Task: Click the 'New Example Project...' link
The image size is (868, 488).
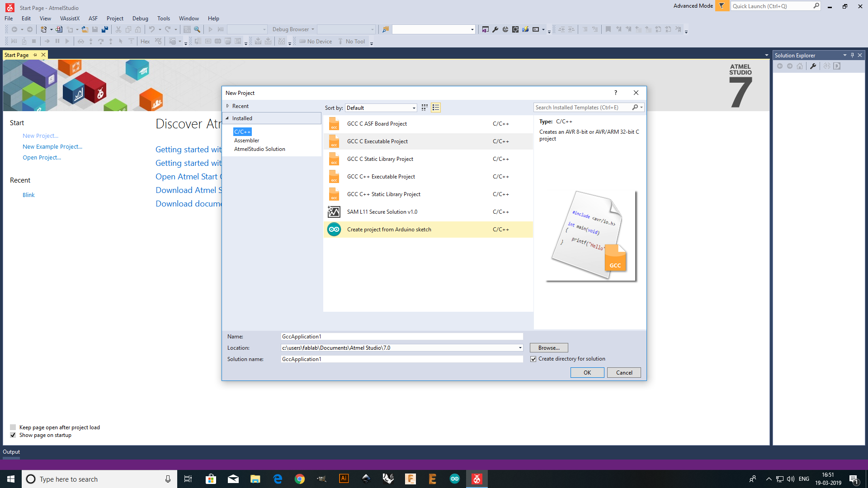Action: tap(52, 147)
